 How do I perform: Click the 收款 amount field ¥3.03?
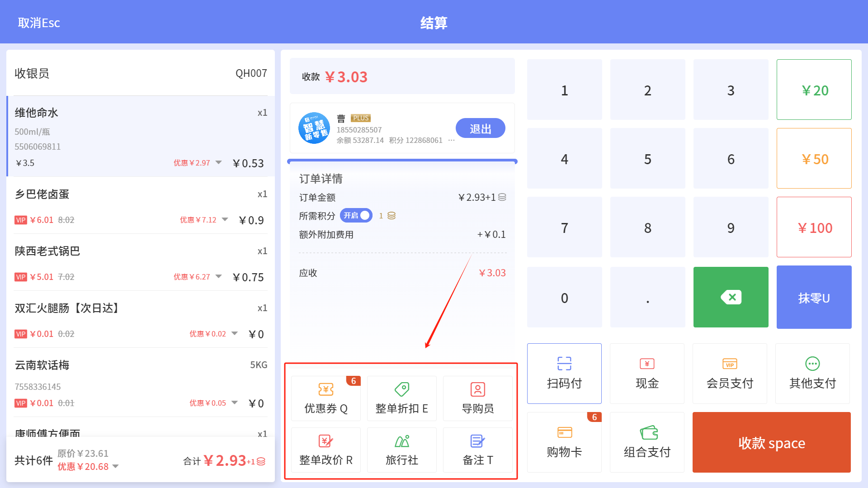coord(402,76)
